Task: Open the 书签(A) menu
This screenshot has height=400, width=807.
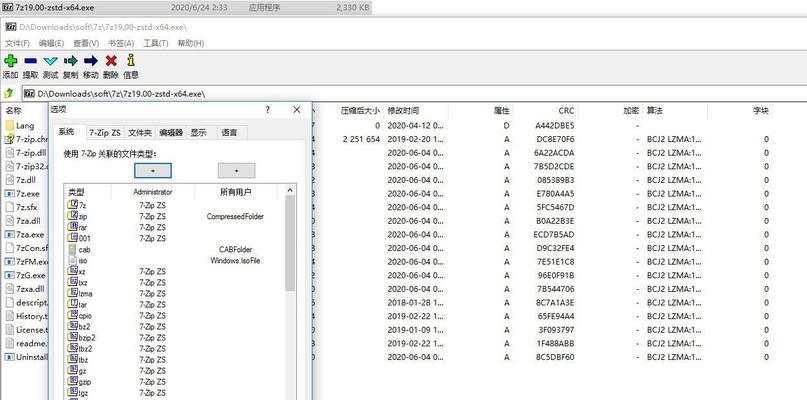Action: tap(121, 43)
